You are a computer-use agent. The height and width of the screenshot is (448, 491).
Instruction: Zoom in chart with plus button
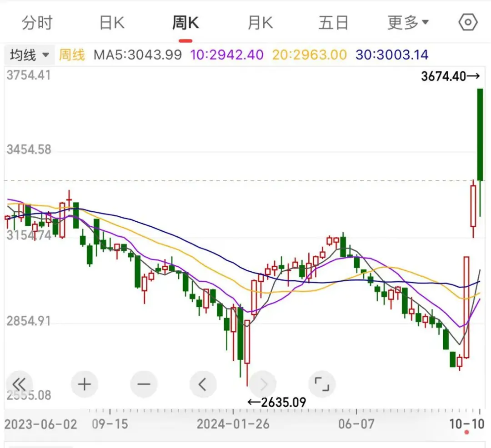84,384
